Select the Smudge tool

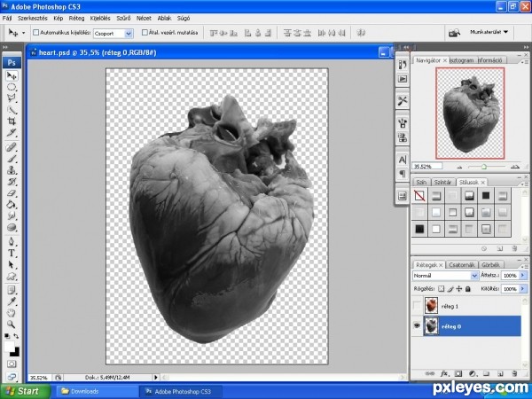click(x=12, y=215)
